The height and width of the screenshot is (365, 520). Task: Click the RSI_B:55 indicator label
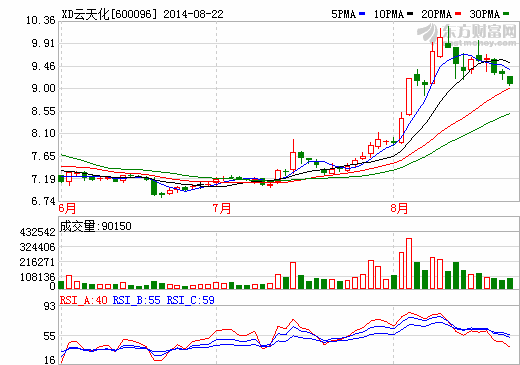(x=137, y=300)
